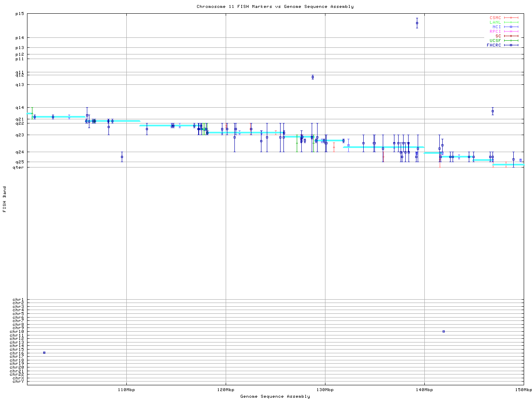The height and width of the screenshot is (399, 532).
Task: Click the chart title text
Action: pos(275,7)
